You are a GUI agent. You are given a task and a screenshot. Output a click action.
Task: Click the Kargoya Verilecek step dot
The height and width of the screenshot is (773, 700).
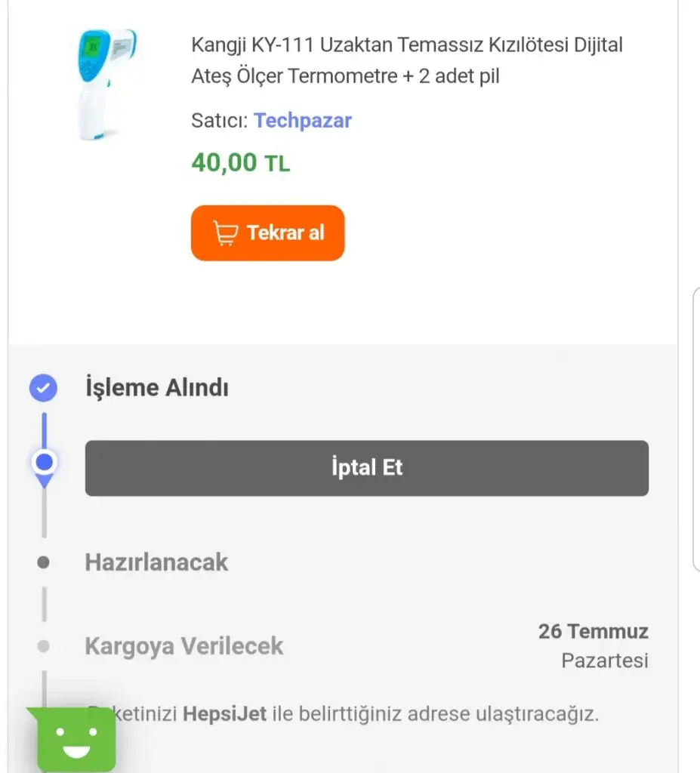click(44, 646)
